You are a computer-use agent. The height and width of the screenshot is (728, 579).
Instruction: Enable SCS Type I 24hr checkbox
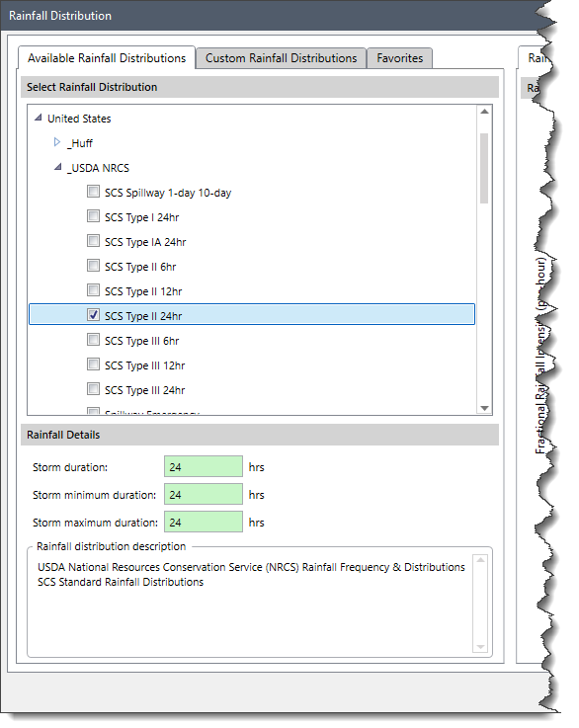click(93, 216)
